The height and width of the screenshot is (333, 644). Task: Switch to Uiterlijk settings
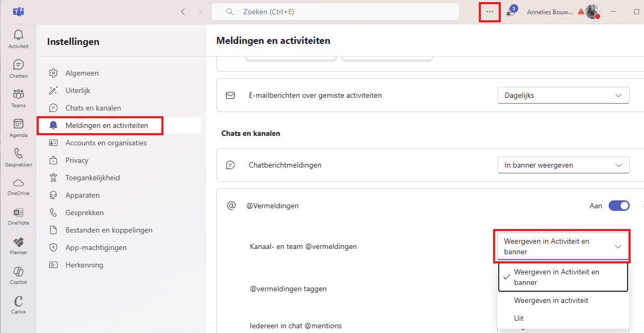pos(78,90)
